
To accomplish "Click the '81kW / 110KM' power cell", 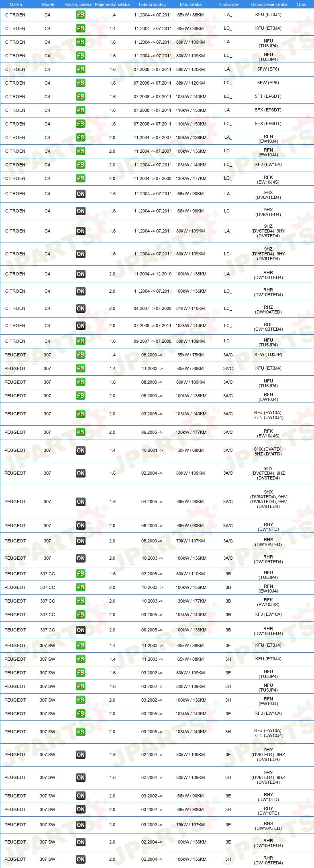I will (x=190, y=309).
